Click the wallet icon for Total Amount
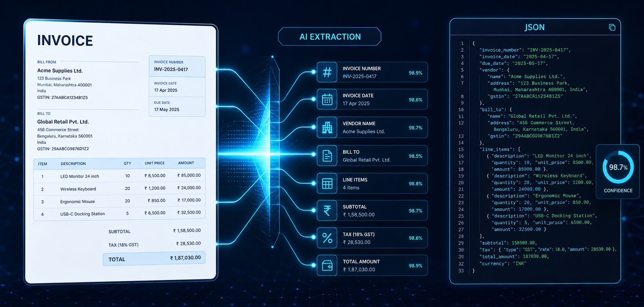644x307 pixels. pos(327,266)
